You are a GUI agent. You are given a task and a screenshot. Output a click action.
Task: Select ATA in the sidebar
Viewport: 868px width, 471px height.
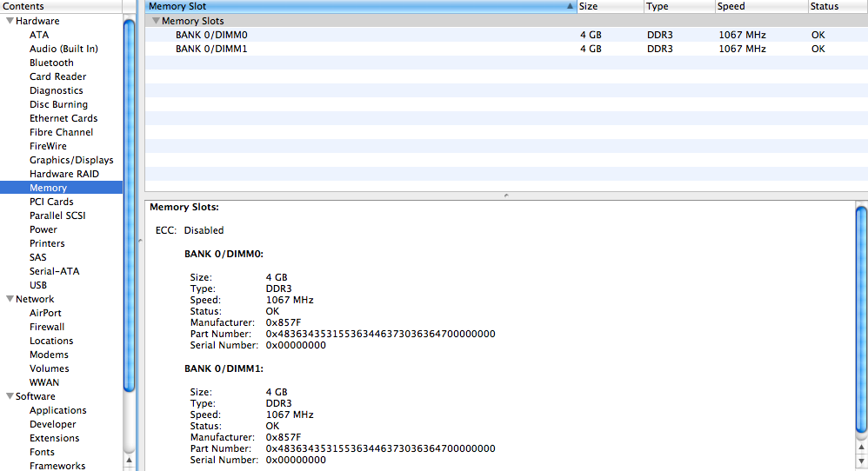point(39,35)
